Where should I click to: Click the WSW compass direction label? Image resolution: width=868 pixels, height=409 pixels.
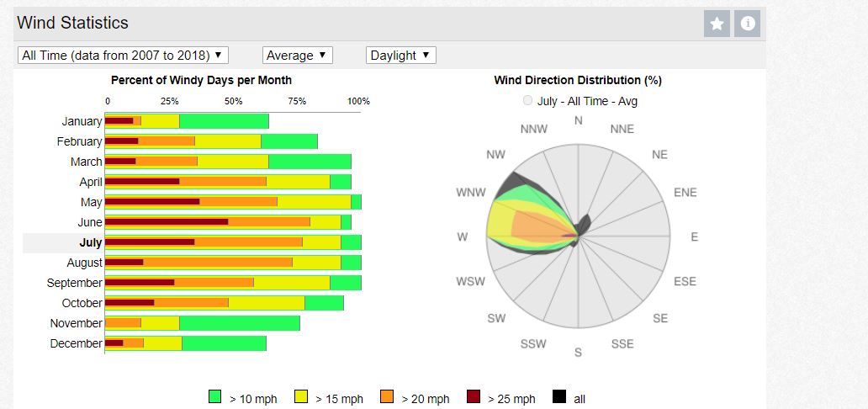point(470,282)
